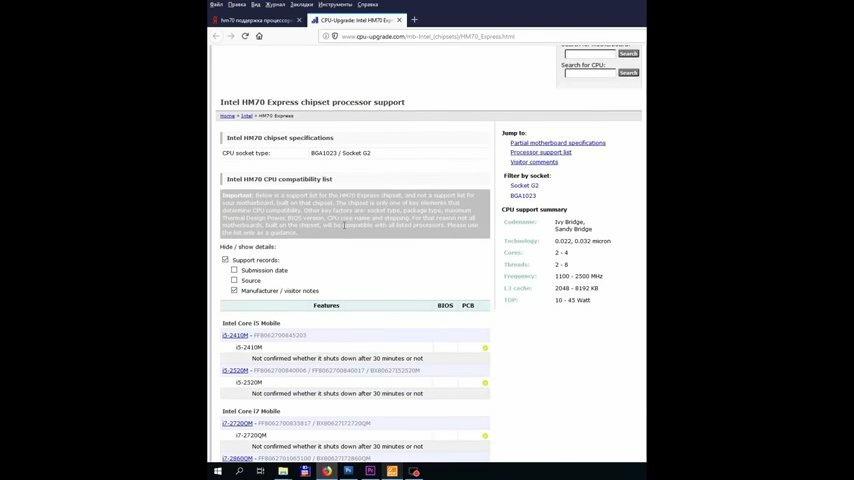This screenshot has width=854, height=480.
Task: Close the hm70 Yandex search tab
Action: (x=299, y=20)
